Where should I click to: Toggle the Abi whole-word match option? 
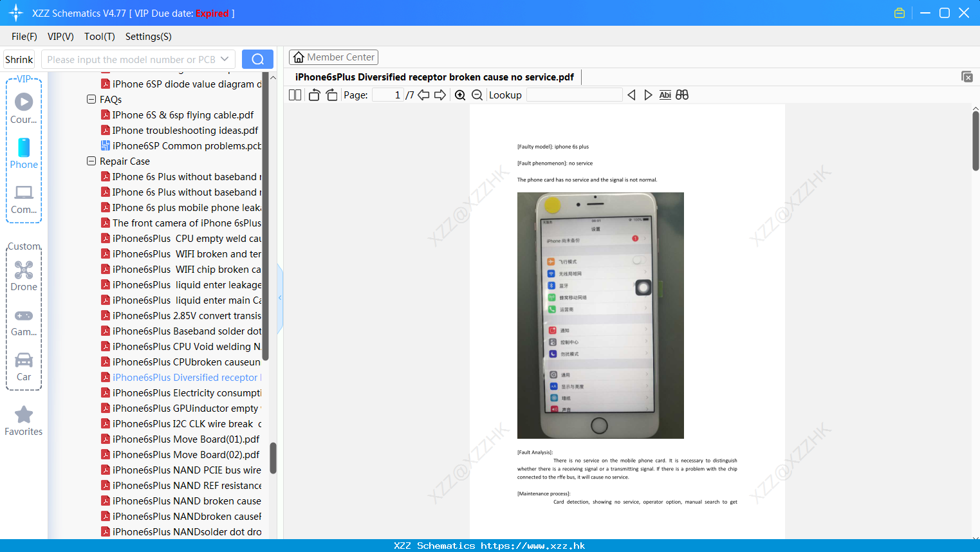[665, 95]
